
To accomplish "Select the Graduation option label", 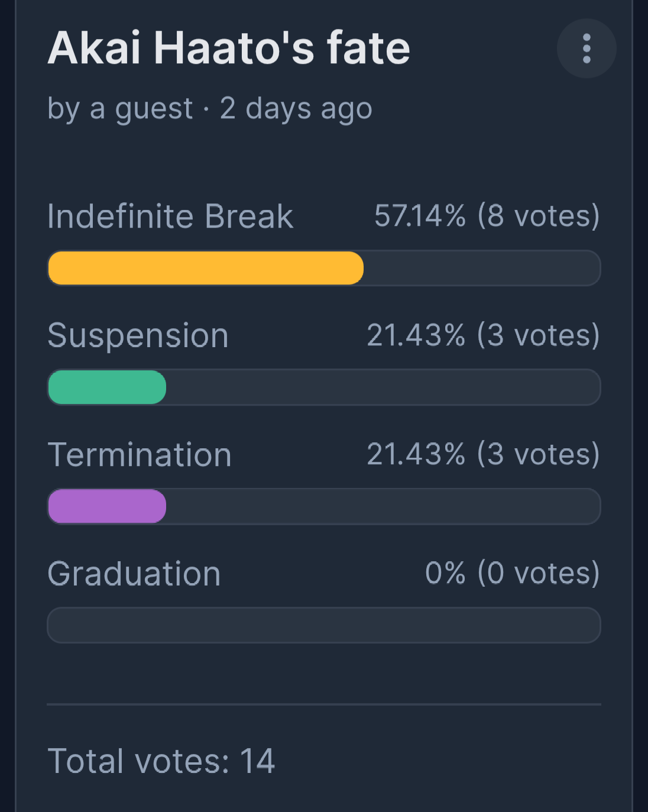I will click(x=134, y=574).
